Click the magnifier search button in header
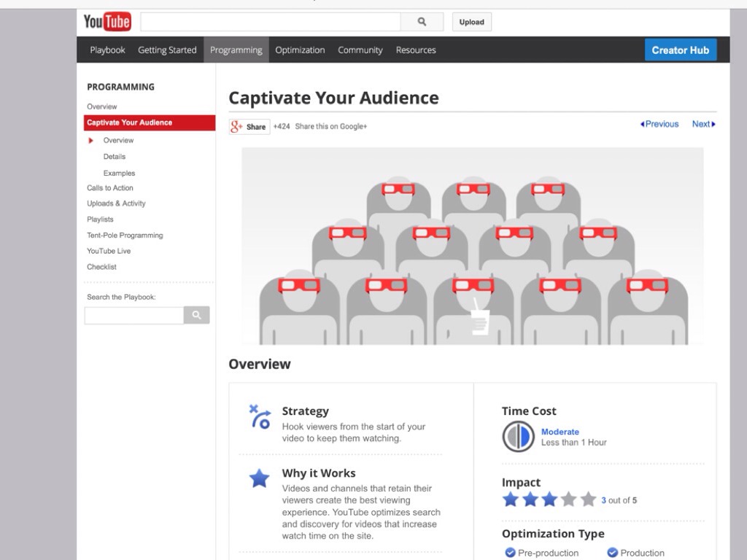The width and height of the screenshot is (747, 560). 422,22
